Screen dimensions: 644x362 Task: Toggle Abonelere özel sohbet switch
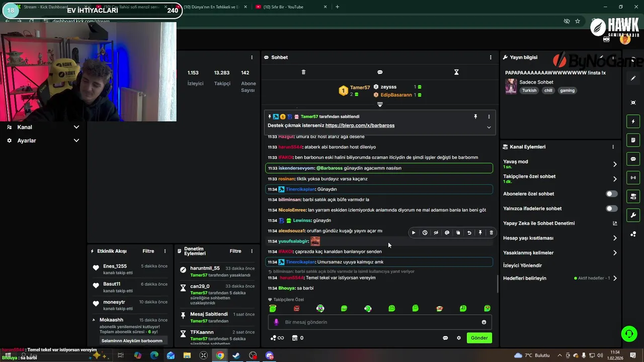click(x=611, y=194)
